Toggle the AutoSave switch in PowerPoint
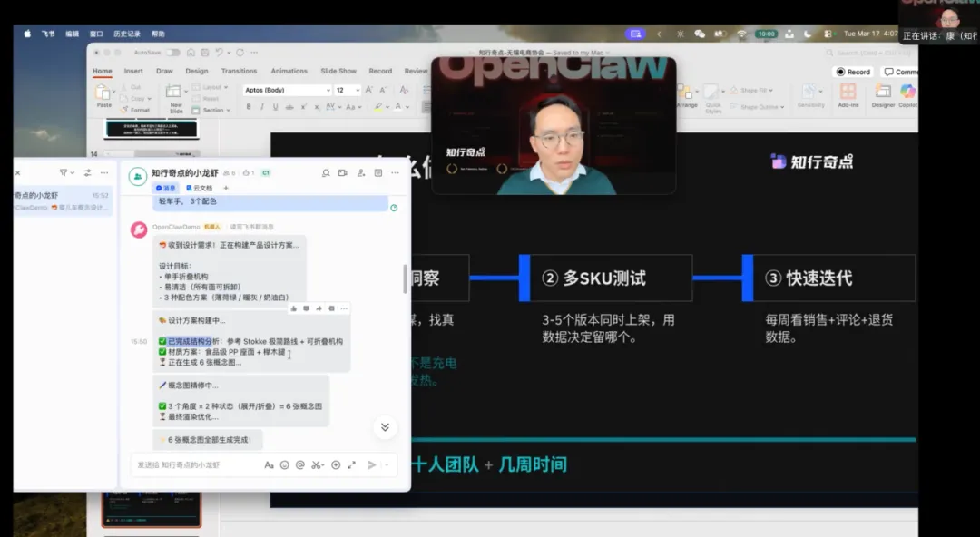The image size is (980, 537). (173, 53)
